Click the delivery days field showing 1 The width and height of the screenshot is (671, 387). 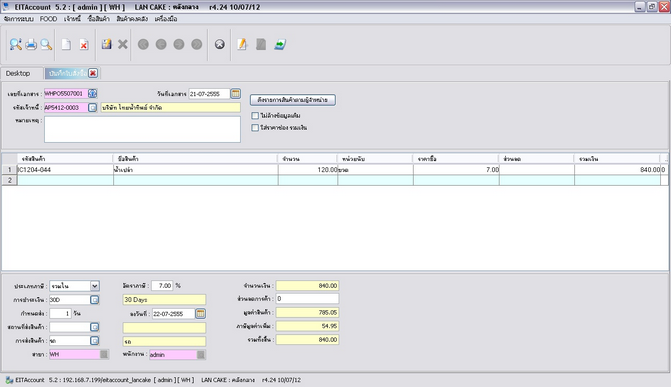point(60,313)
